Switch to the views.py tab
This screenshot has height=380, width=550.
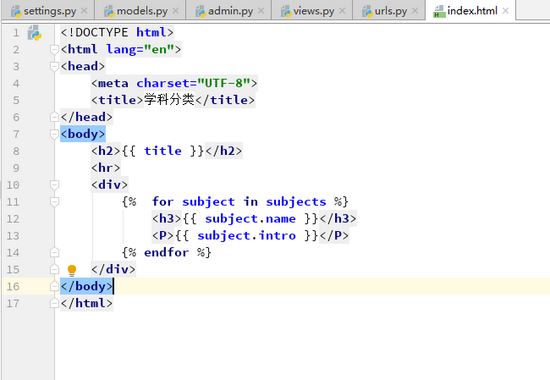[314, 11]
